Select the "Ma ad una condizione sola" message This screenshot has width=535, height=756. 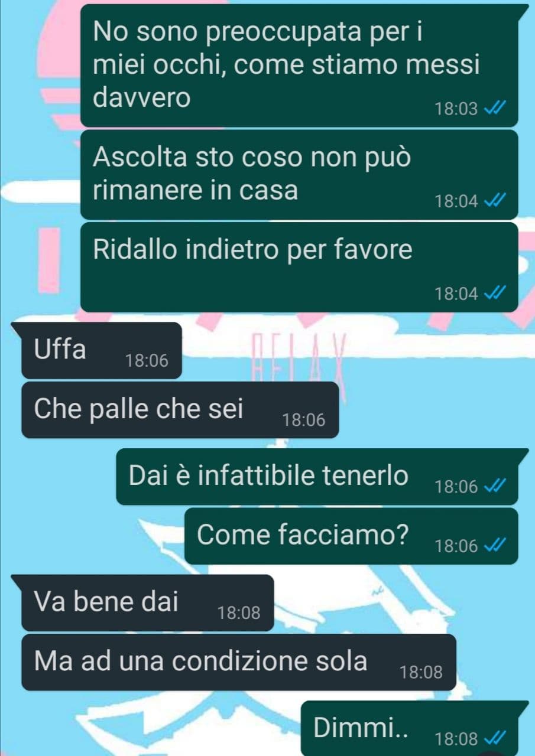[239, 662]
